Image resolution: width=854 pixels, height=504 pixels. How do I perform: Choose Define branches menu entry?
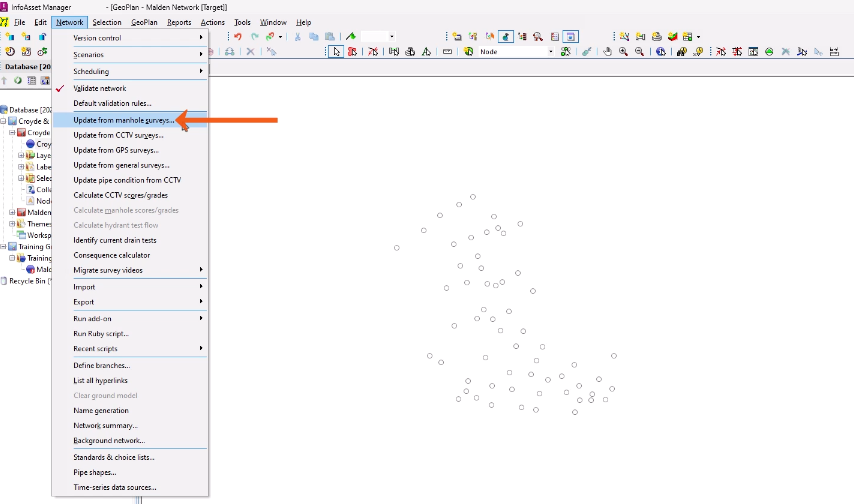tap(130, 366)
